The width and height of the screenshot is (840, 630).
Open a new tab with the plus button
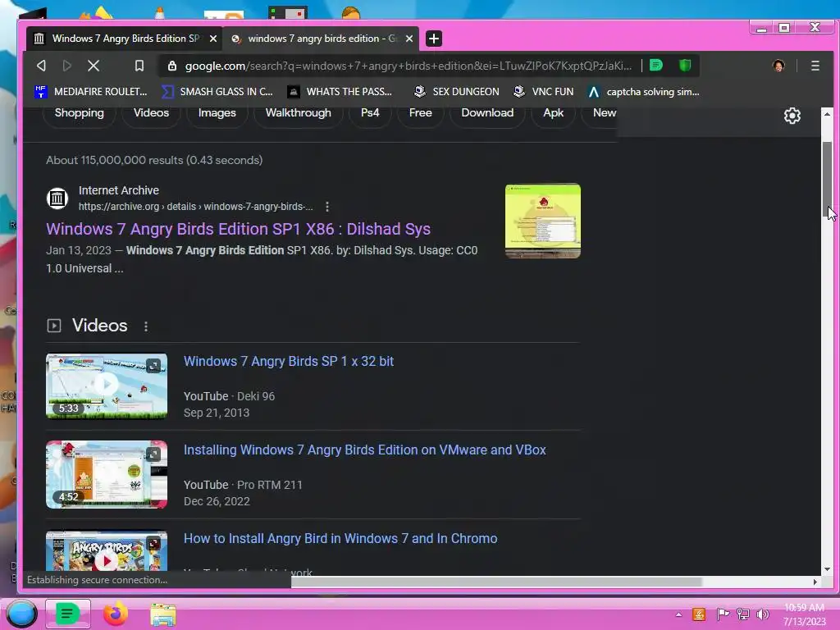click(x=434, y=39)
